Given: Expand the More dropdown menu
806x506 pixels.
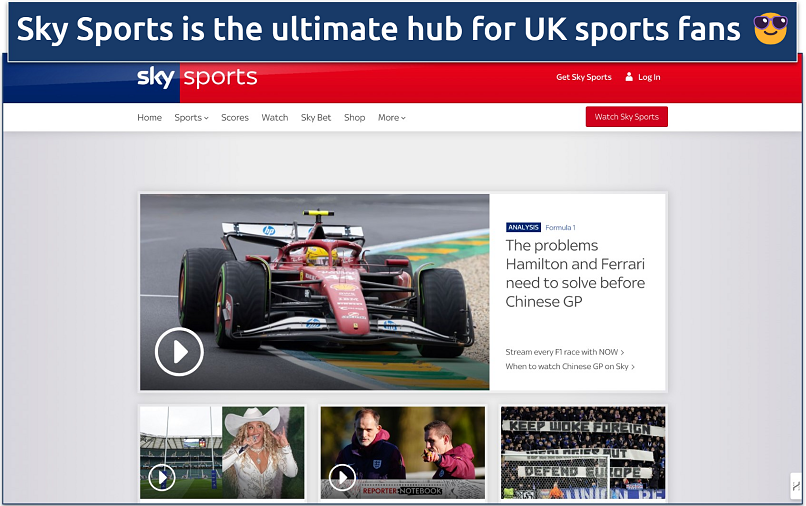Looking at the screenshot, I should (392, 117).
